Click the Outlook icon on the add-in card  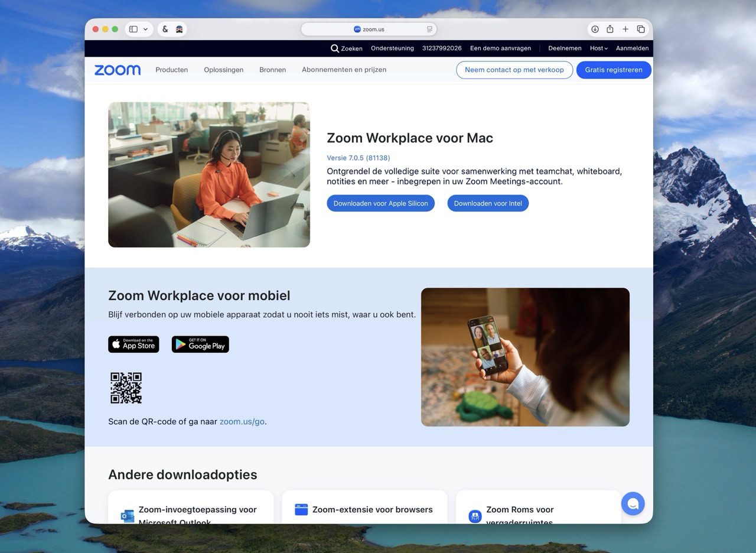pyautogui.click(x=127, y=516)
